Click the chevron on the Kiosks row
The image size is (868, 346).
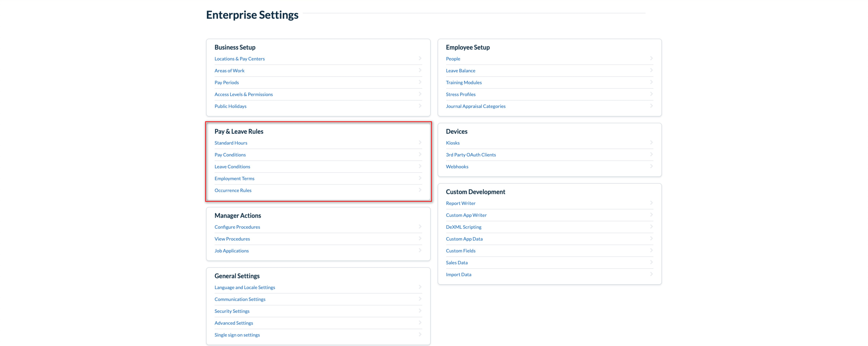651,143
